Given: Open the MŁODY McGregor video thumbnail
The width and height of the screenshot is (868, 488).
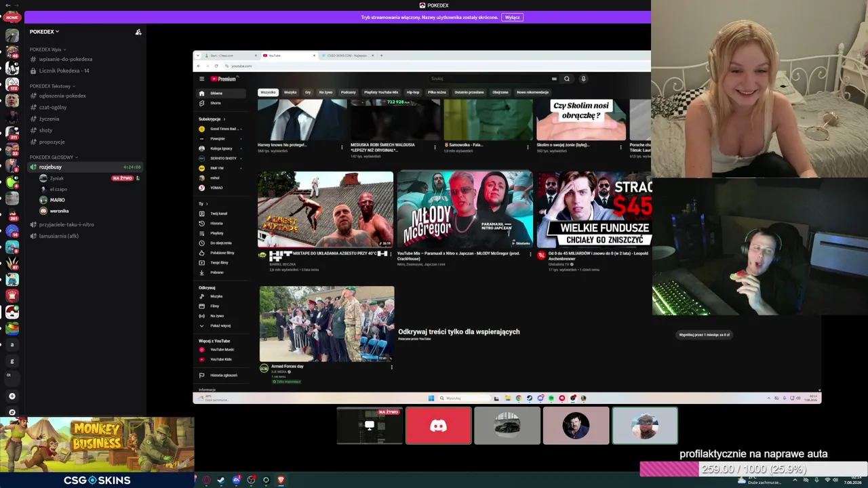Looking at the screenshot, I should pos(465,209).
